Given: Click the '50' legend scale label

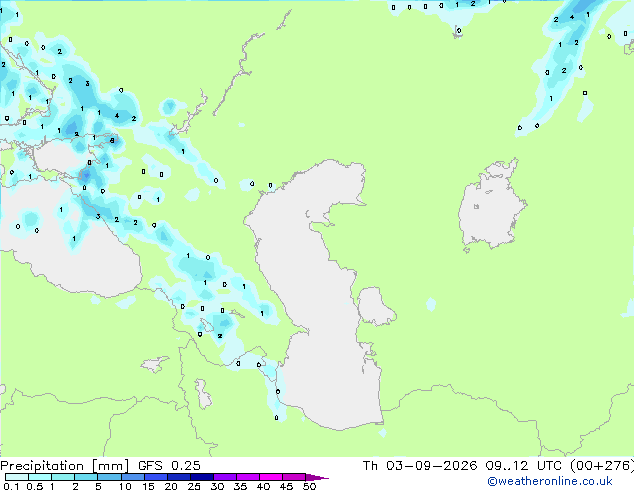Looking at the screenshot, I should tap(309, 486).
